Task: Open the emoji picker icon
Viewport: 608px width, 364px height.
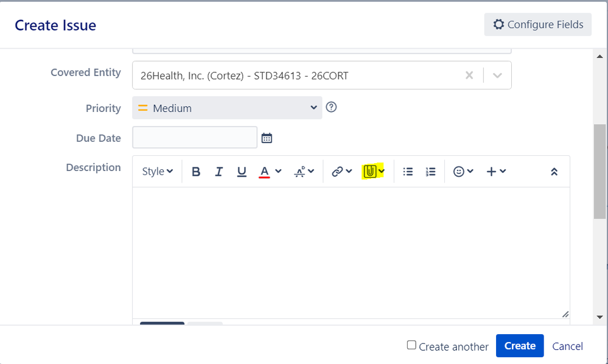Action: [459, 171]
